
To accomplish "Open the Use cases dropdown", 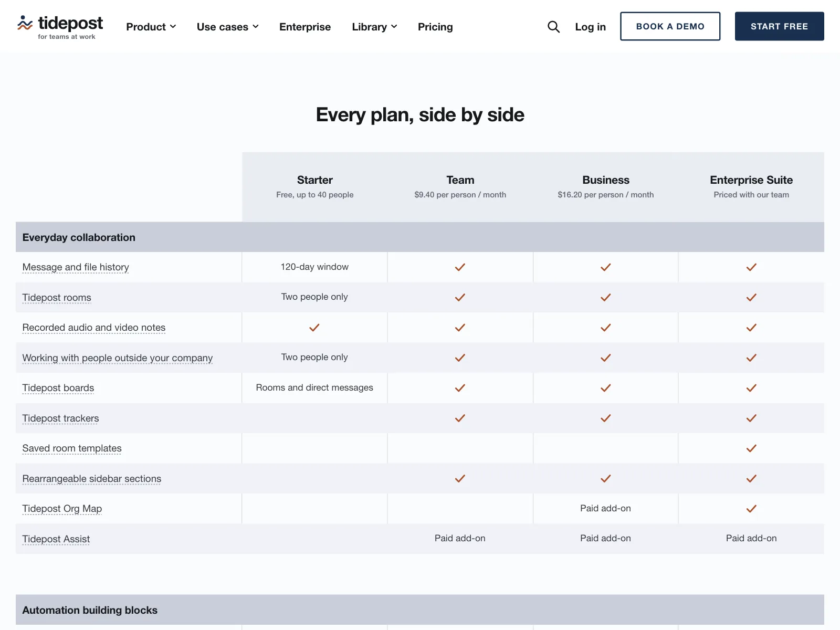I will [228, 27].
